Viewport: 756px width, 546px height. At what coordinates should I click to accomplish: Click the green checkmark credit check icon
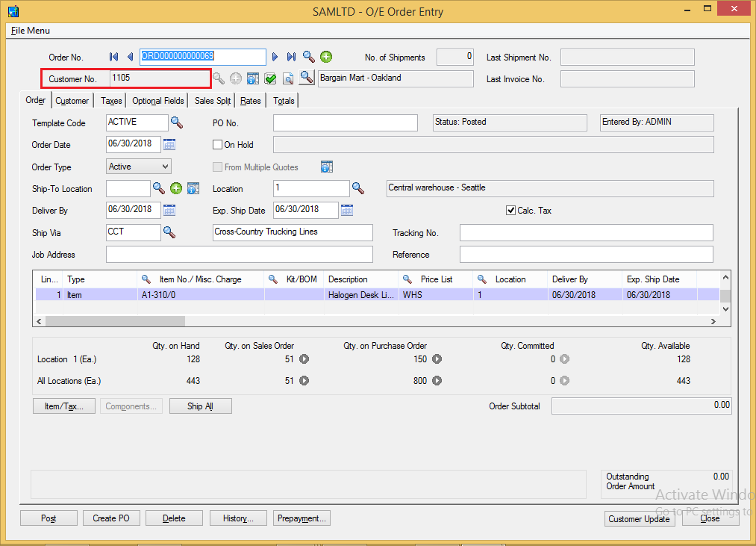(270, 78)
